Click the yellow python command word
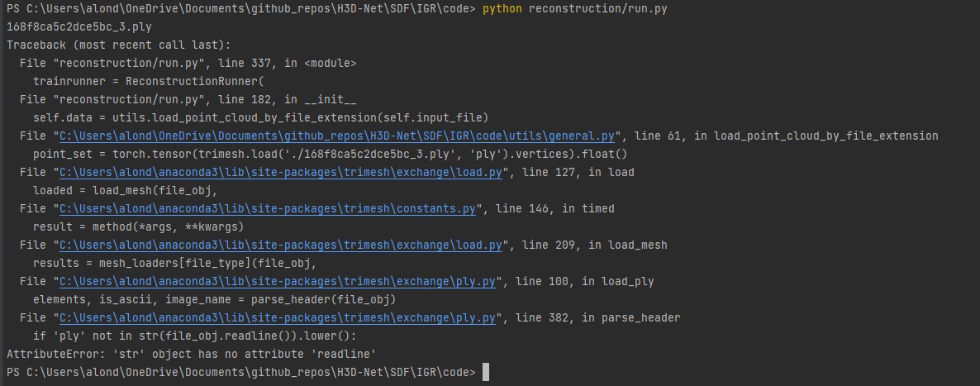Screen dimensions: 980x386 [502, 9]
